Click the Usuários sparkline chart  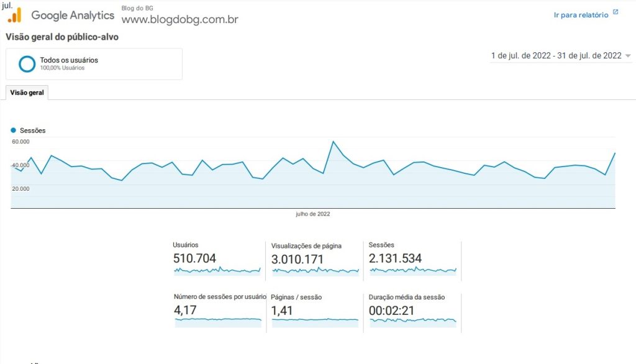coord(217,271)
